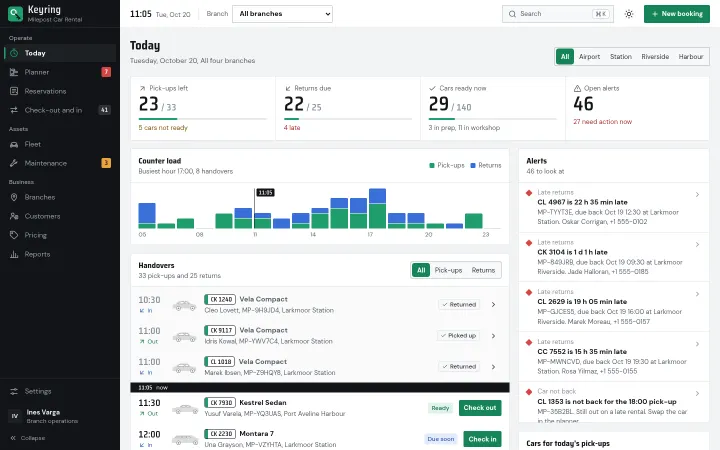Viewport: 720px width, 450px height.
Task: Click the Open alerts warning triangle icon
Action: [x=577, y=88]
